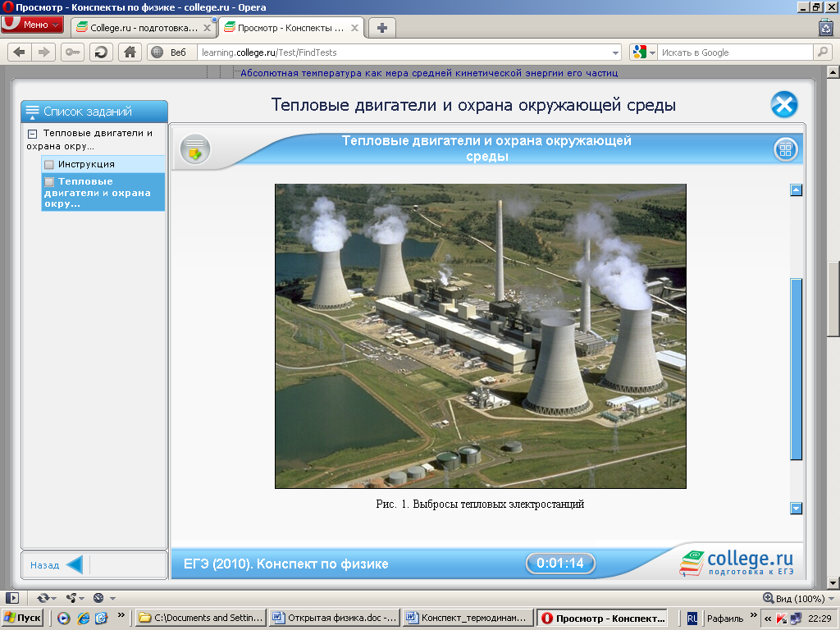Screen dimensions: 840x630
Task: Expand the address bar history dropdown
Action: point(615,52)
